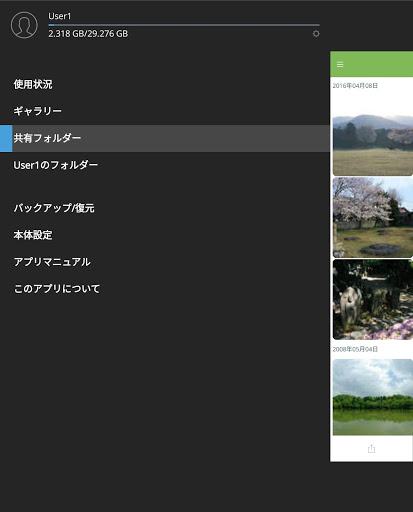Open ギャラリー menu item
The image size is (413, 512).
point(37,111)
